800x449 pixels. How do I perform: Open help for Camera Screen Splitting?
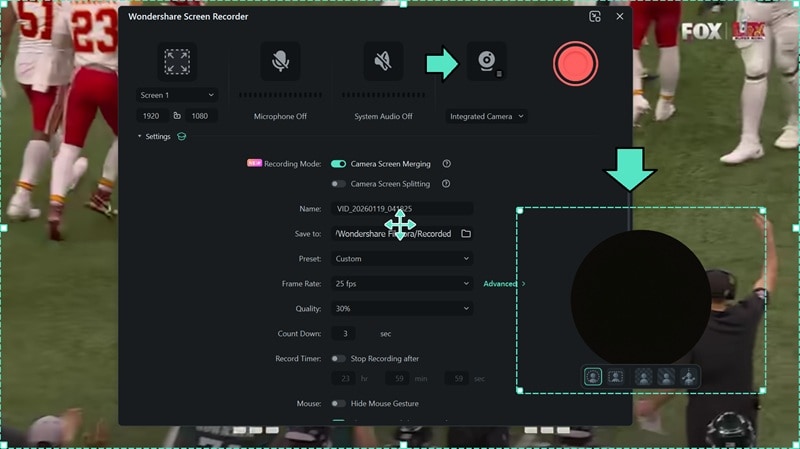(446, 184)
